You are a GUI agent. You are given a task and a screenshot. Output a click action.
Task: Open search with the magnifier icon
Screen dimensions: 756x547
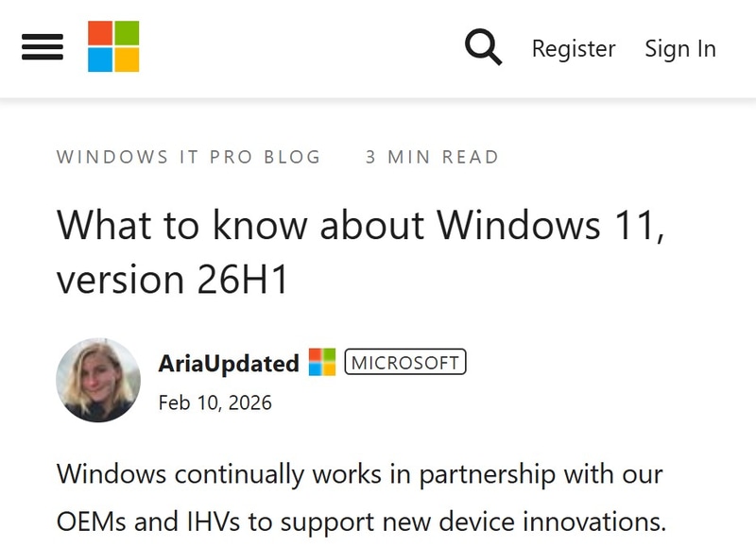pos(483,47)
